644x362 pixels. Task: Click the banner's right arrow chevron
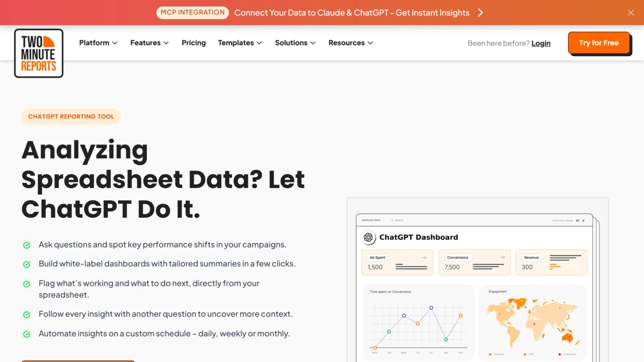tap(480, 13)
